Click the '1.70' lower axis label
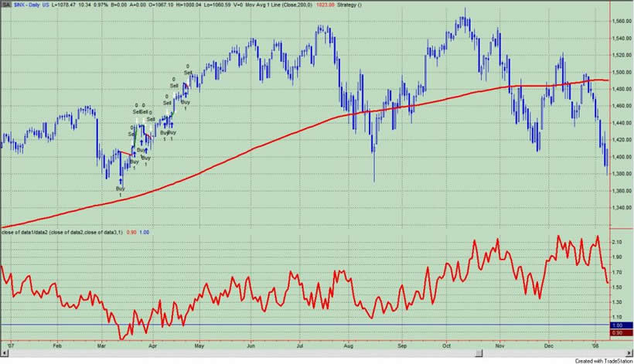This screenshot has width=634, height=364. (x=617, y=272)
